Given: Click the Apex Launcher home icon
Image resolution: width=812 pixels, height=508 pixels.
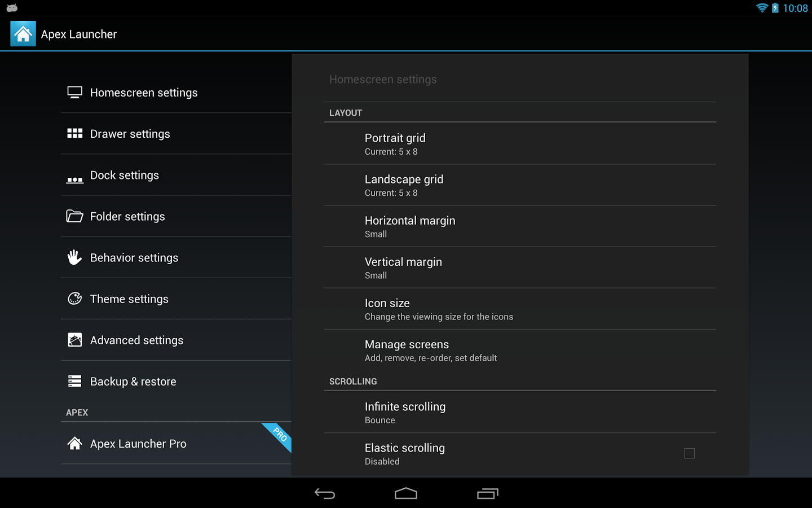Looking at the screenshot, I should click(x=23, y=34).
